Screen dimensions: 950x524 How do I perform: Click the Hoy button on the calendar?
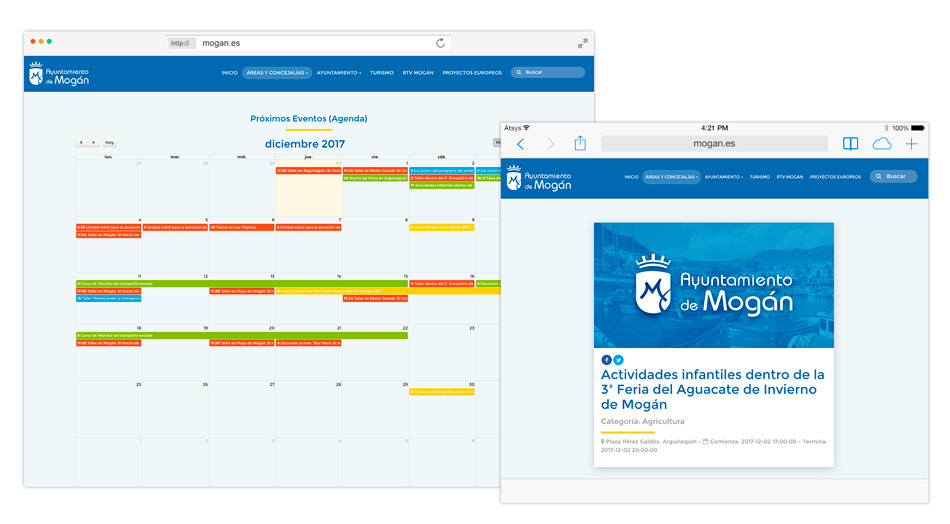[109, 143]
